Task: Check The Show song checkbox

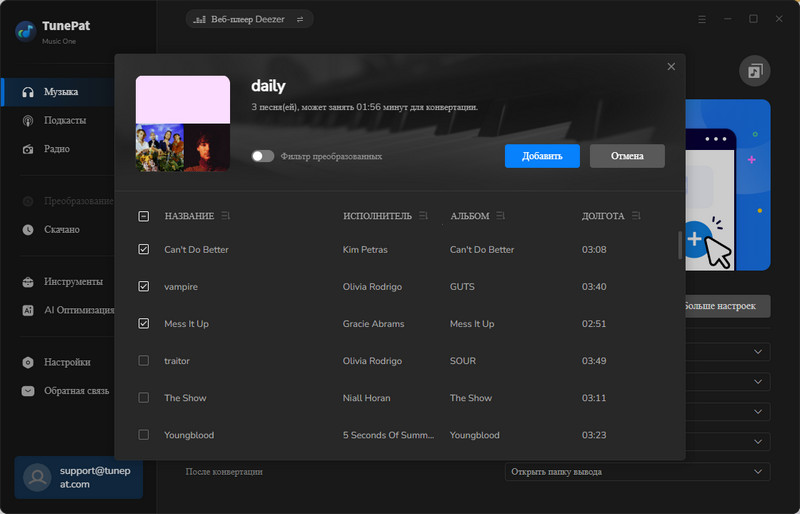Action: click(144, 398)
